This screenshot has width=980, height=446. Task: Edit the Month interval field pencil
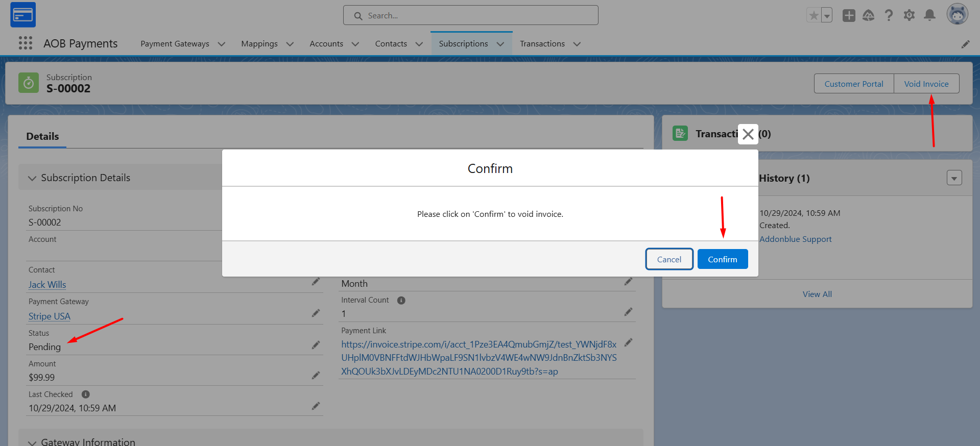(628, 282)
